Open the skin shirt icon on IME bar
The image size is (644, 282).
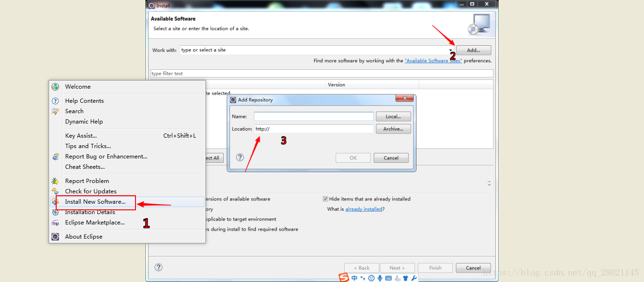point(406,278)
